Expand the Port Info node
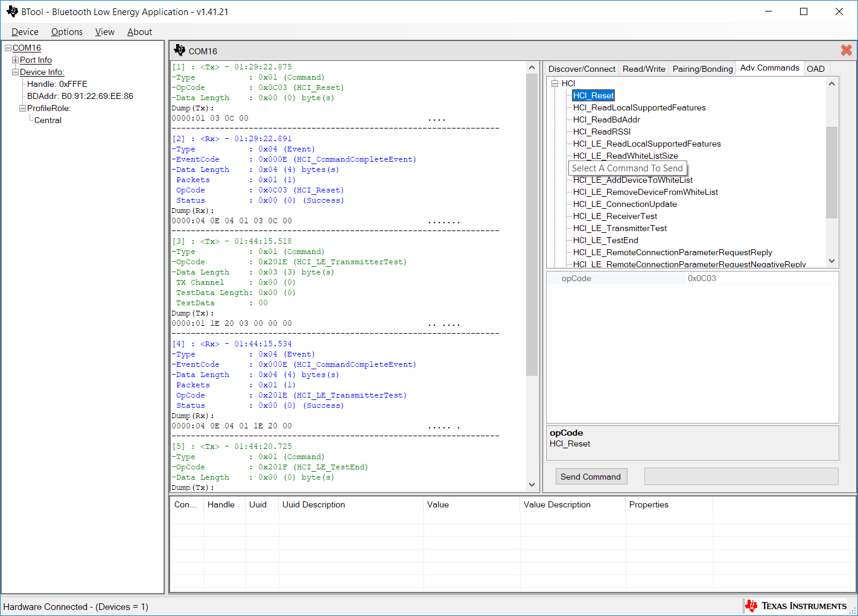 click(x=16, y=60)
